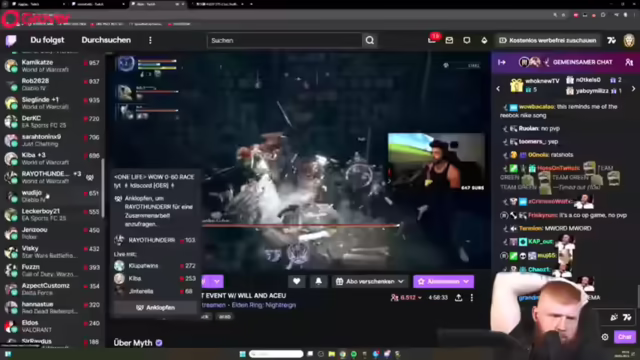Toggle stream notifications bell
Viewport: 640px width, 360px height.
click(318, 281)
